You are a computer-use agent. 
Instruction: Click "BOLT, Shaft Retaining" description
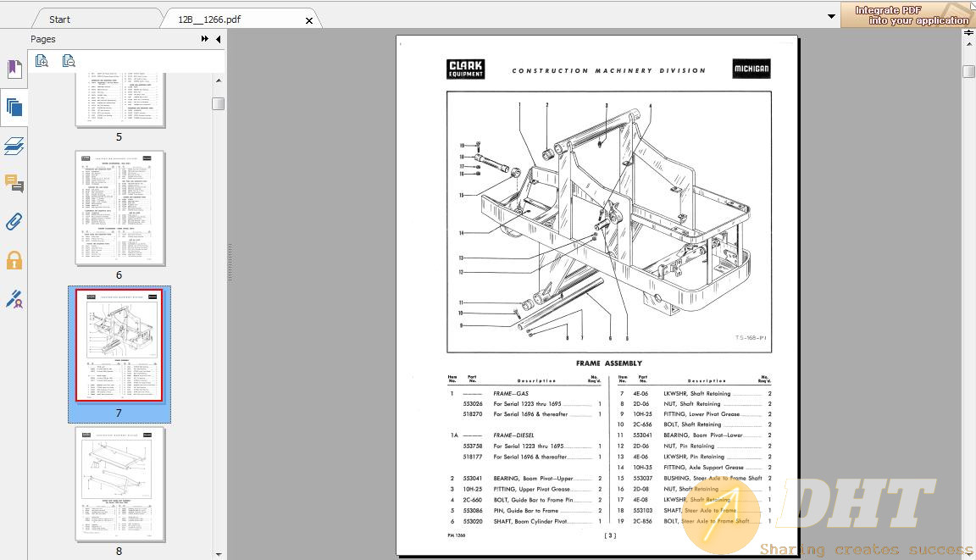click(x=693, y=424)
